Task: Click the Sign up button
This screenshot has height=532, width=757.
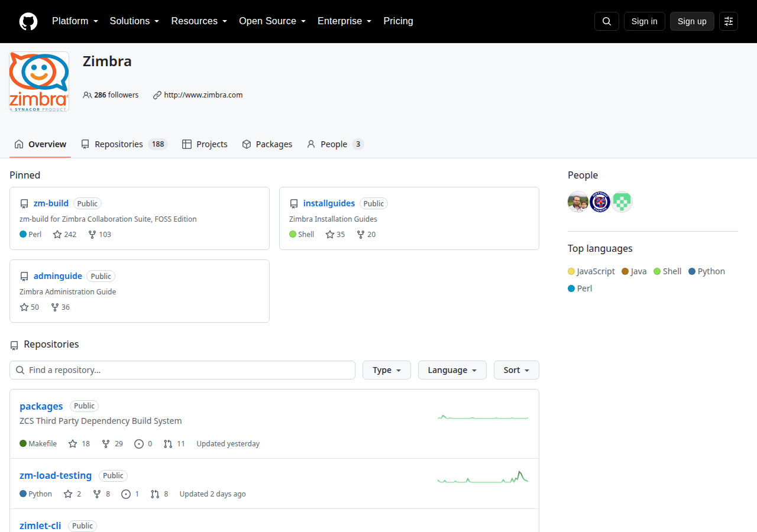Action: [x=692, y=21]
